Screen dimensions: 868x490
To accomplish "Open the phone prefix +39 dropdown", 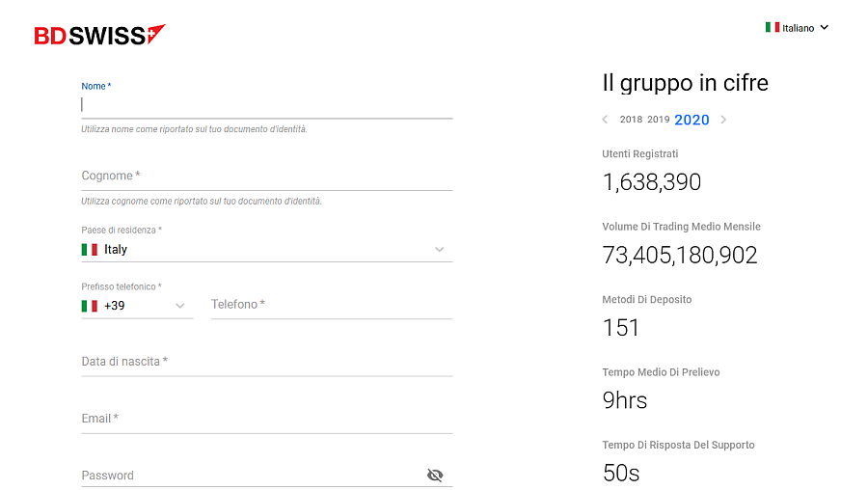I will (179, 306).
